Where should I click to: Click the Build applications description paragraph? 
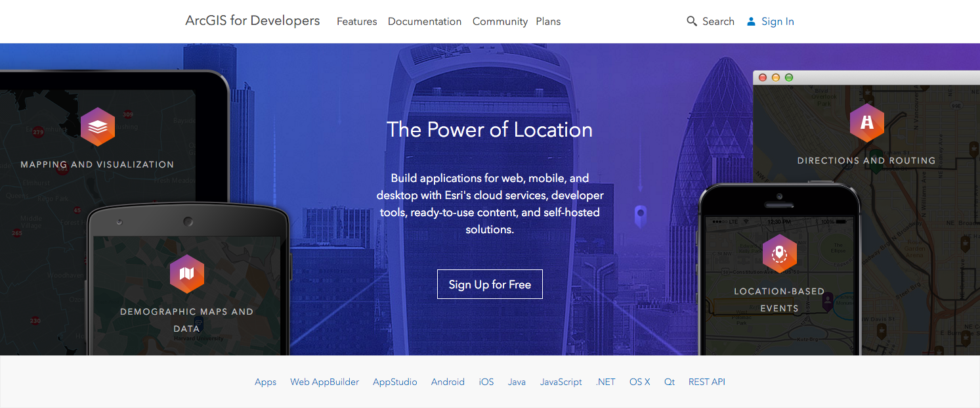(490, 204)
